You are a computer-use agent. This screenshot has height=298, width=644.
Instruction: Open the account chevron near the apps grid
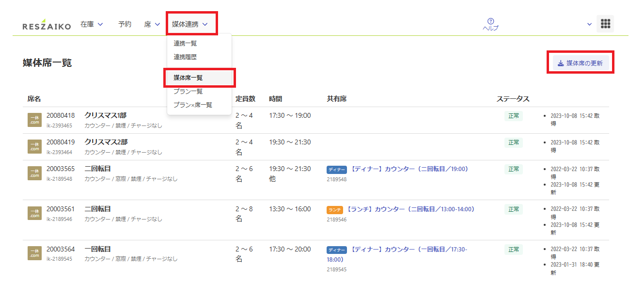[x=589, y=23]
